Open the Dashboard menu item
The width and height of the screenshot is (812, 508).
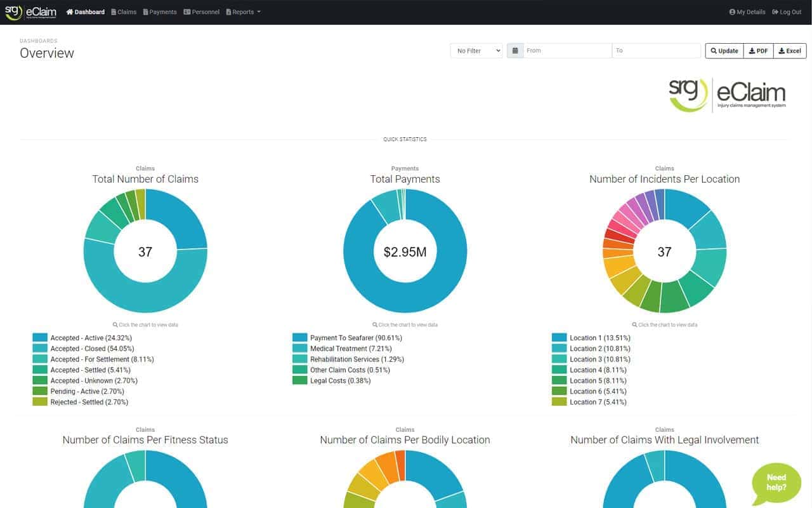[86, 12]
